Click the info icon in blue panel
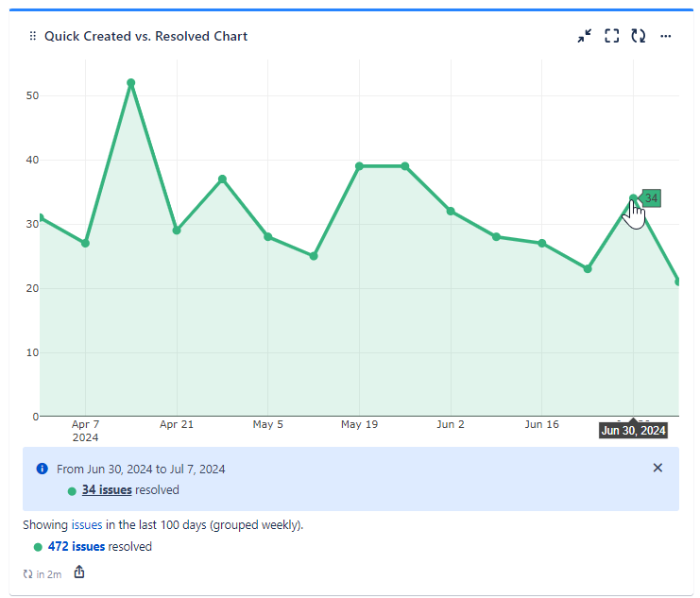700x598 pixels. 42,469
